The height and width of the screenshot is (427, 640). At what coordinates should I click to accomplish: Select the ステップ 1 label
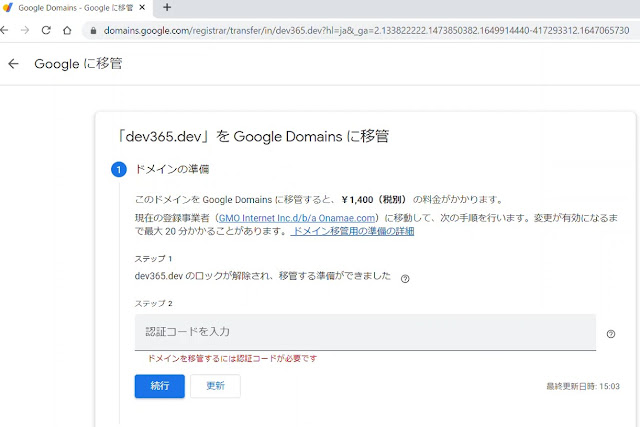(x=153, y=258)
